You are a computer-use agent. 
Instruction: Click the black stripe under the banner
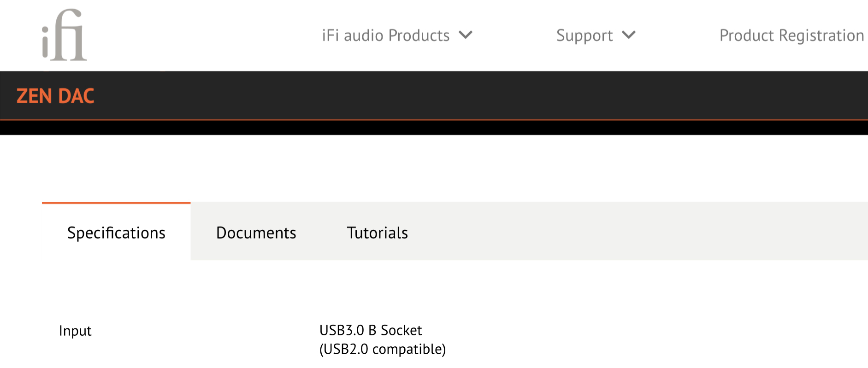(434, 128)
